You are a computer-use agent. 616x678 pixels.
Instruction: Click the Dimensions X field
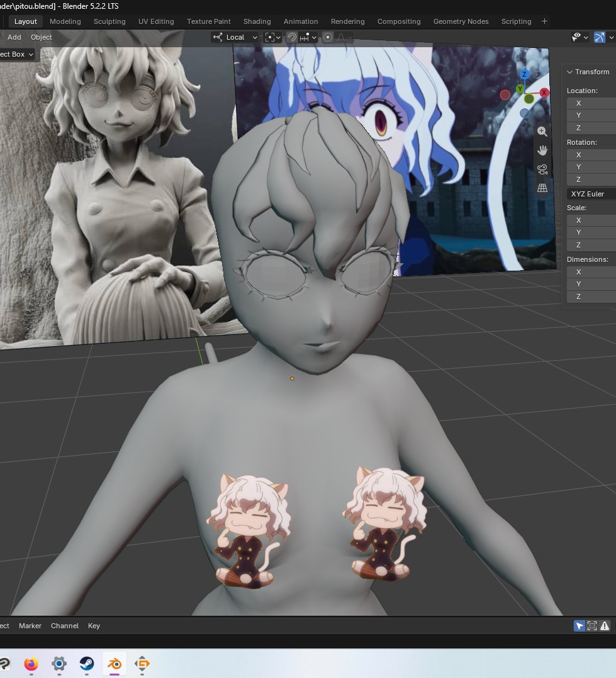pos(591,272)
